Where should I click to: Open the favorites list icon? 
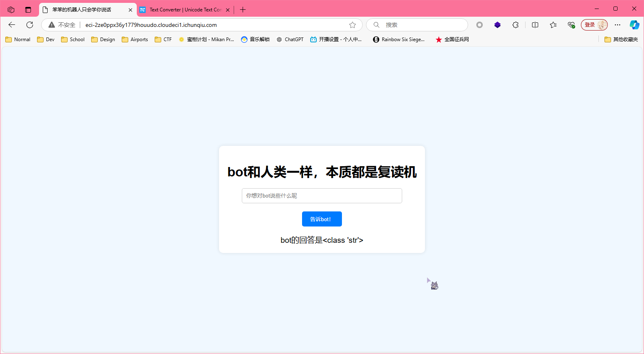pyautogui.click(x=553, y=25)
